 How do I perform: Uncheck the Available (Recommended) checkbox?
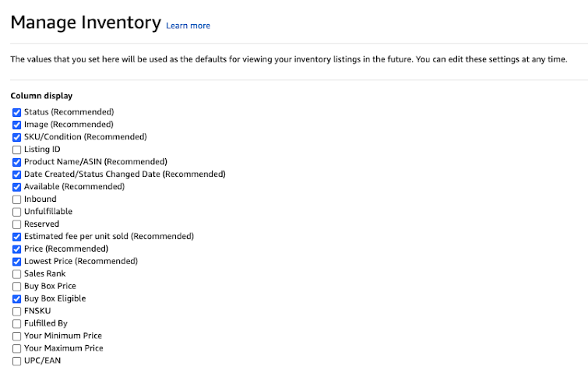pyautogui.click(x=17, y=187)
